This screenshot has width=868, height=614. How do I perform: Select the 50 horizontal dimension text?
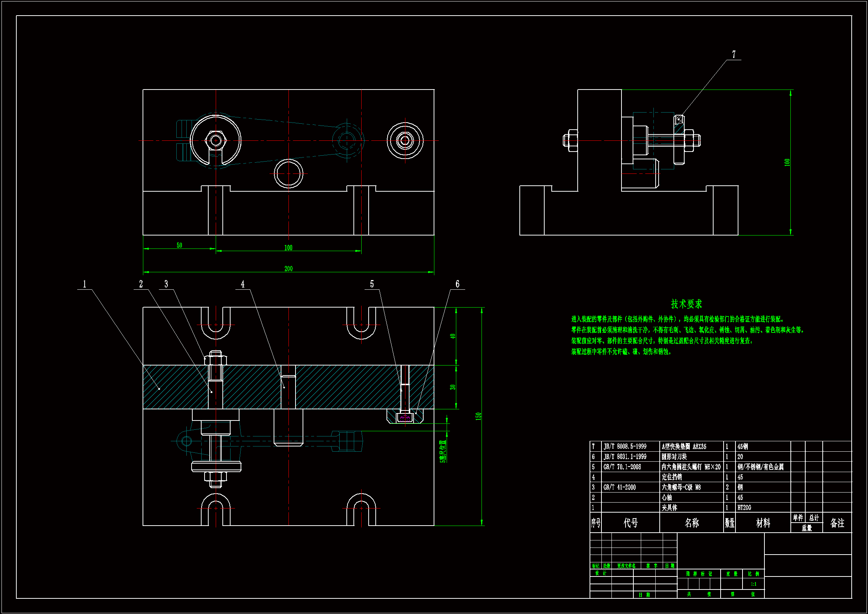pos(179,246)
